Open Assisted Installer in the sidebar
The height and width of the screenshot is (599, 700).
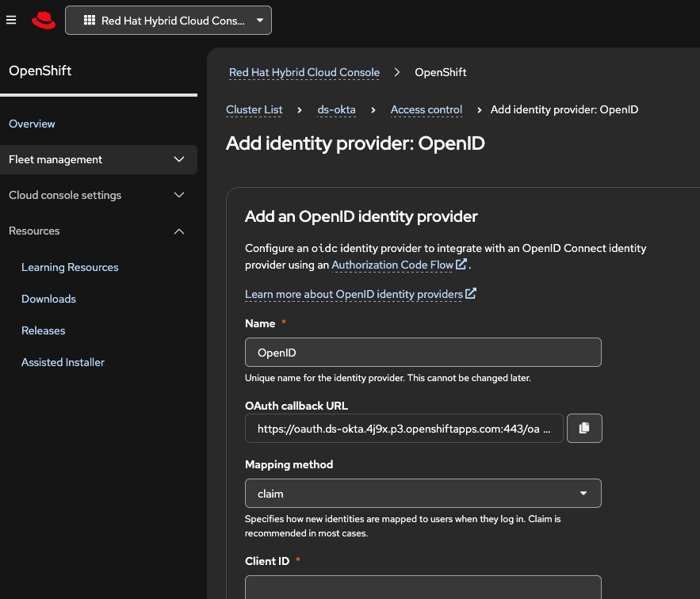63,362
